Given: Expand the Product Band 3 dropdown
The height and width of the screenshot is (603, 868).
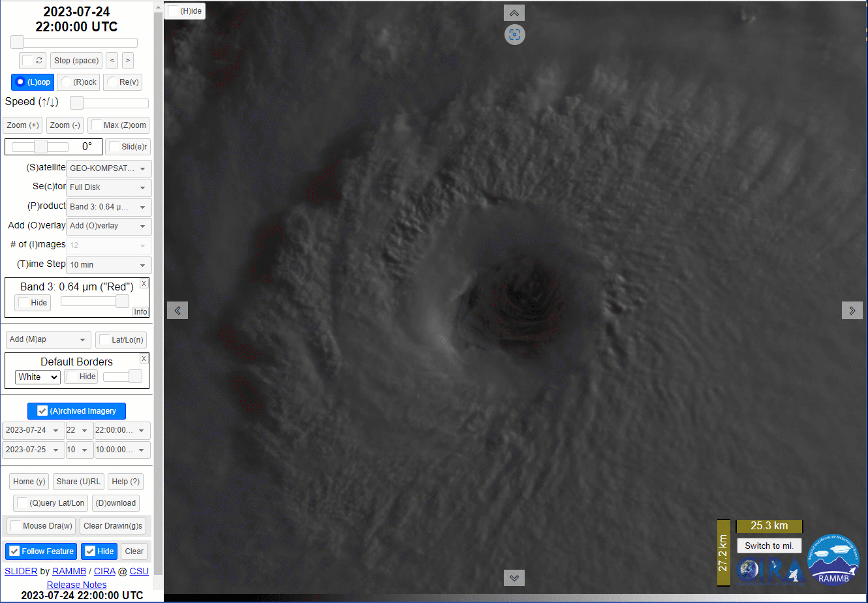Looking at the screenshot, I should pos(109,207).
